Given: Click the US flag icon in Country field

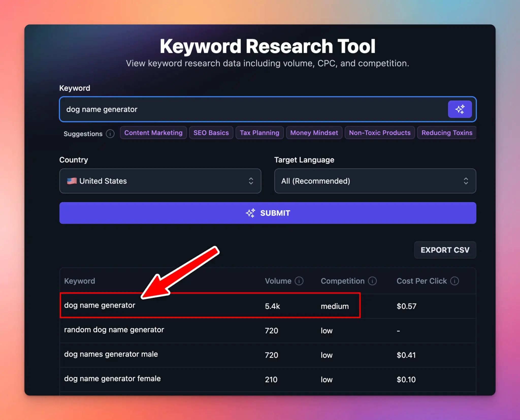Looking at the screenshot, I should [x=72, y=181].
